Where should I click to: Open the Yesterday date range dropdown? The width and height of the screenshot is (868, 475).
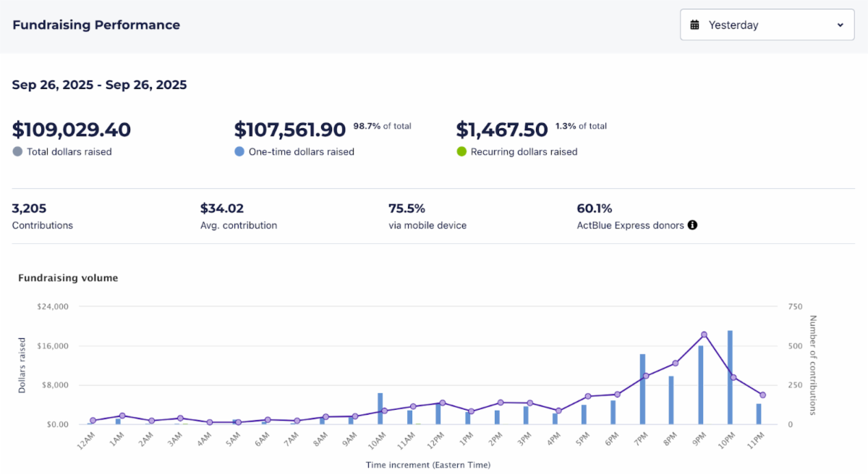(x=767, y=25)
